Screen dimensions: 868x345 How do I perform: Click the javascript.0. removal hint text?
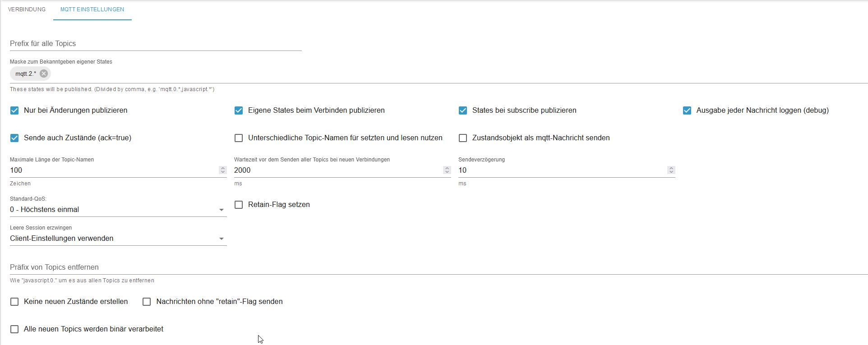tap(82, 281)
